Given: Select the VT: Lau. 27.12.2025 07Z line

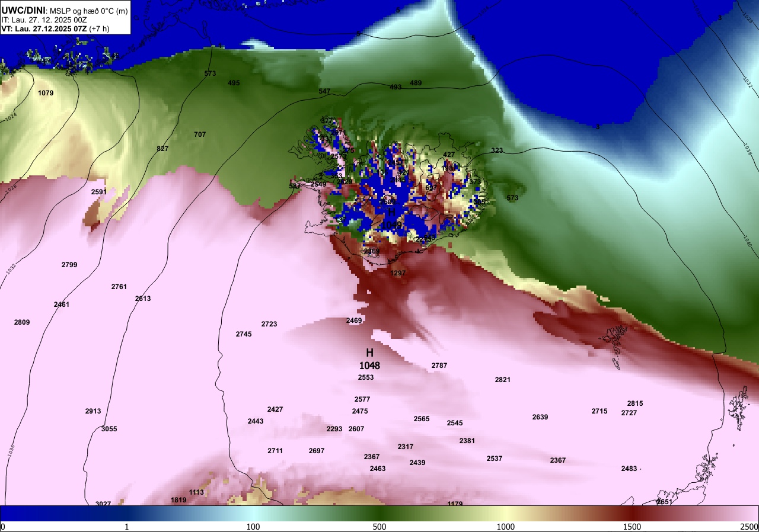Looking at the screenshot, I should [x=56, y=28].
